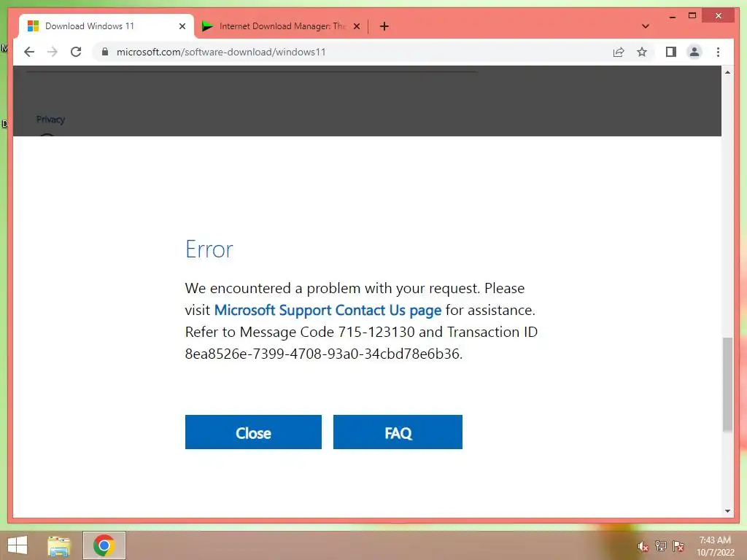Screen dimensions: 747x560
Task: Open a new browser tab
Action: click(x=384, y=26)
